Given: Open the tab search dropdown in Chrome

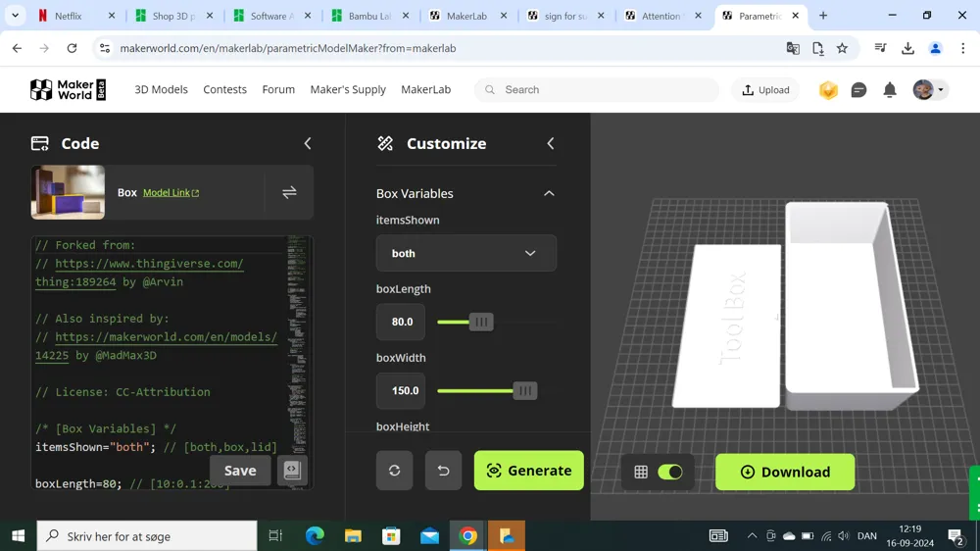Looking at the screenshot, I should pyautogui.click(x=15, y=15).
